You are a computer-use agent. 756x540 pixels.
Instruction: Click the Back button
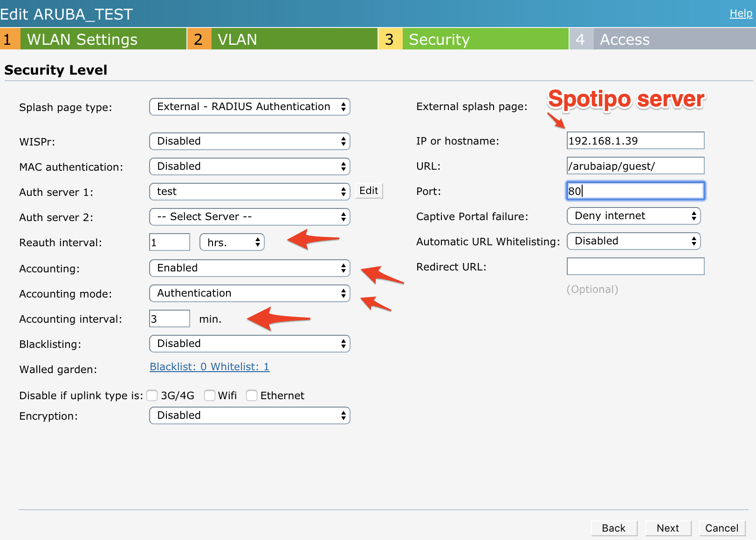614,528
